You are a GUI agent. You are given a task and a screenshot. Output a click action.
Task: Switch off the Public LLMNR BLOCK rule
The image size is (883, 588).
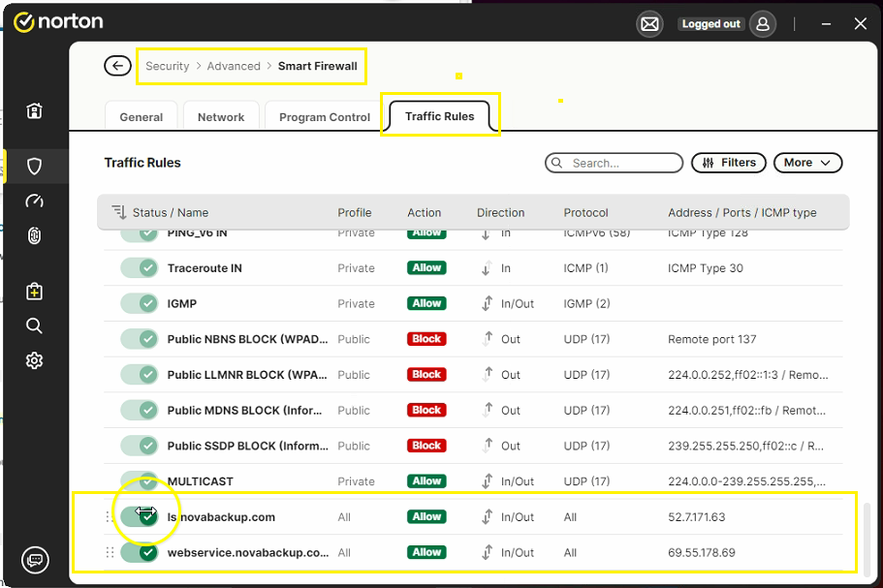[x=140, y=374]
